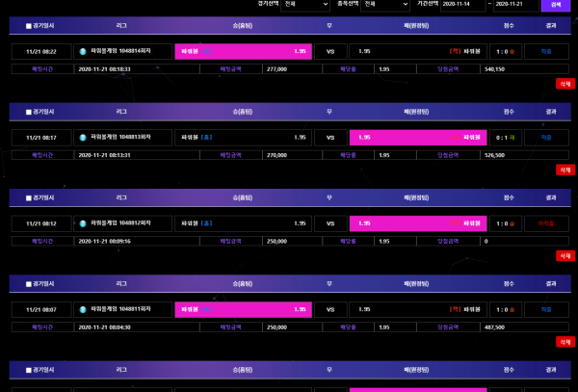Select the highlighted away pick for round 1048812
The image size is (578, 392).
(418, 223)
